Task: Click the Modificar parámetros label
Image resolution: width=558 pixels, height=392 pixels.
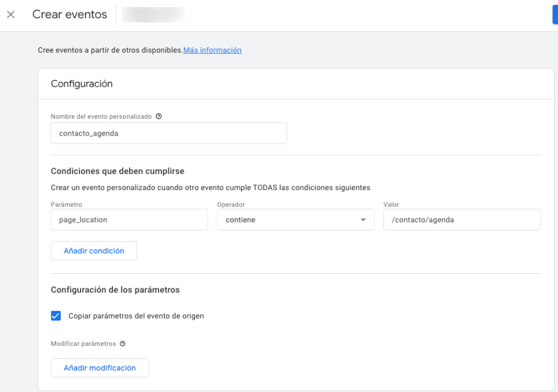Action: [83, 344]
